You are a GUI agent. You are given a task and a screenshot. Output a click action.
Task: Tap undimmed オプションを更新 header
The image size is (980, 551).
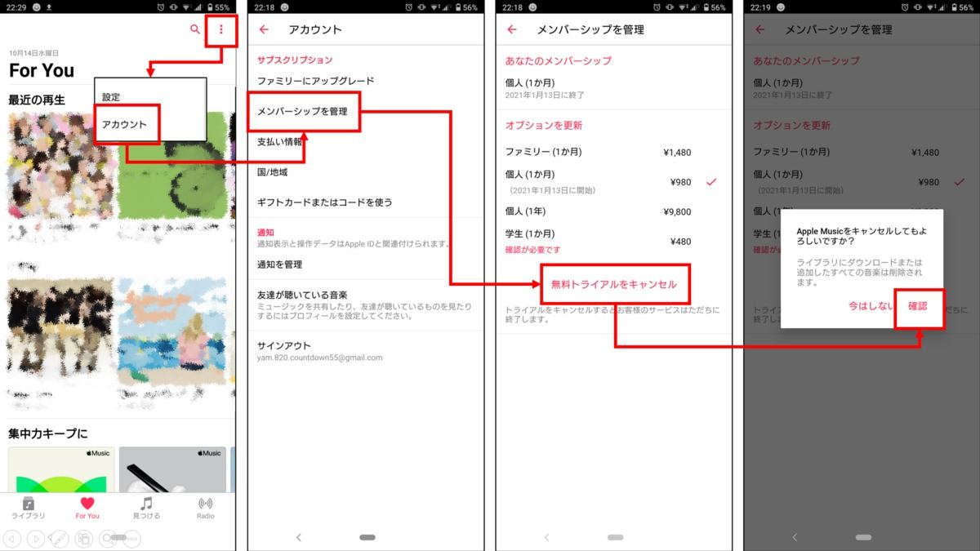click(543, 126)
